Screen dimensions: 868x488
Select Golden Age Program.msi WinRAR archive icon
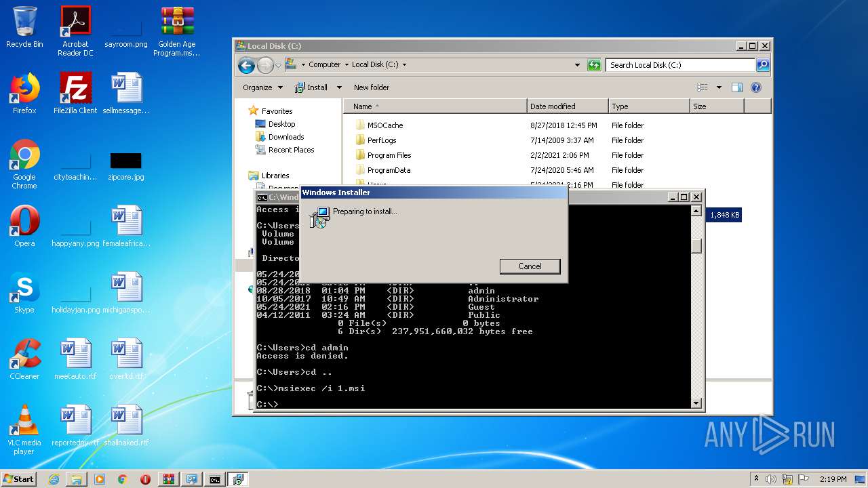tap(176, 30)
